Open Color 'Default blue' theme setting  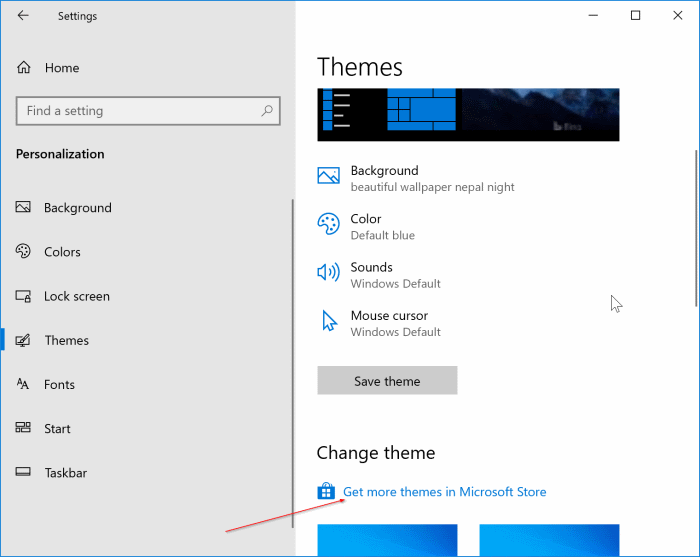(366, 226)
